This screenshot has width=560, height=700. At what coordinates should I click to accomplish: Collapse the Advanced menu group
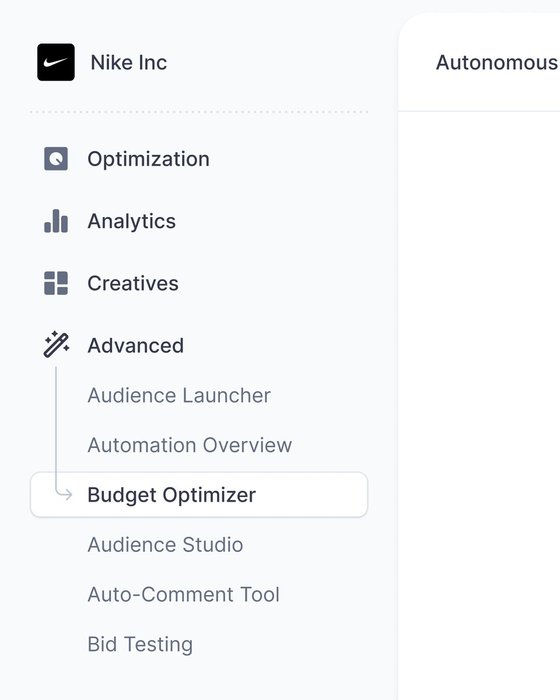tap(136, 346)
